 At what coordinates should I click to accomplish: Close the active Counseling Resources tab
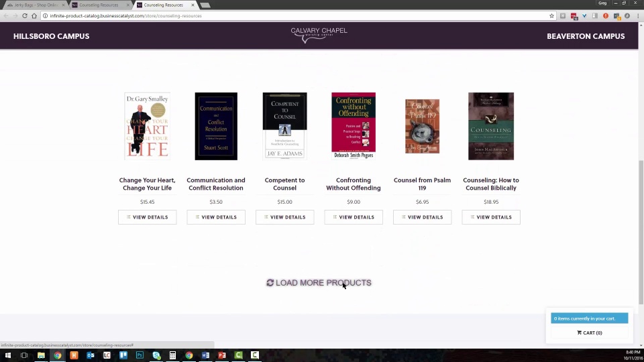click(193, 5)
